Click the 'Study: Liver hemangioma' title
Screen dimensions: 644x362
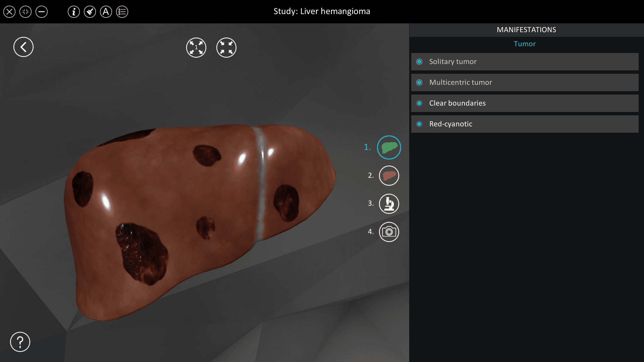(322, 11)
